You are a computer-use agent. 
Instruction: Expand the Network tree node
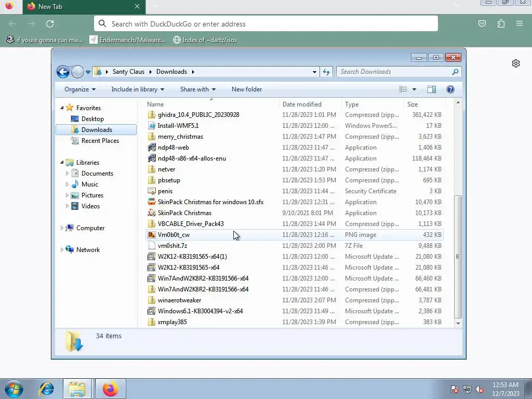point(62,250)
